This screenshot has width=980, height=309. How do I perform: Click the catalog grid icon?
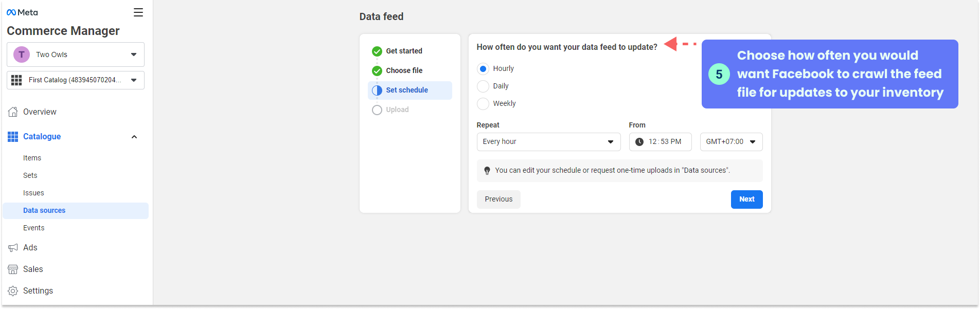[x=16, y=80]
